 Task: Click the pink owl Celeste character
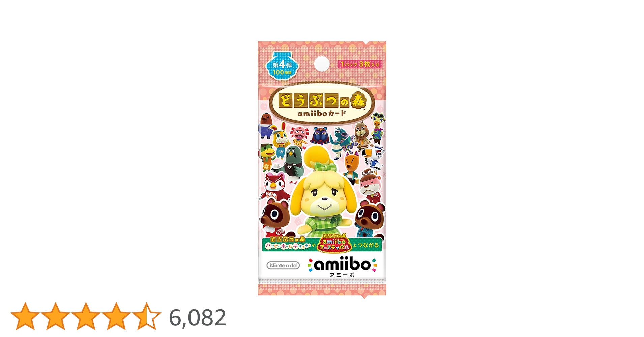(276, 186)
